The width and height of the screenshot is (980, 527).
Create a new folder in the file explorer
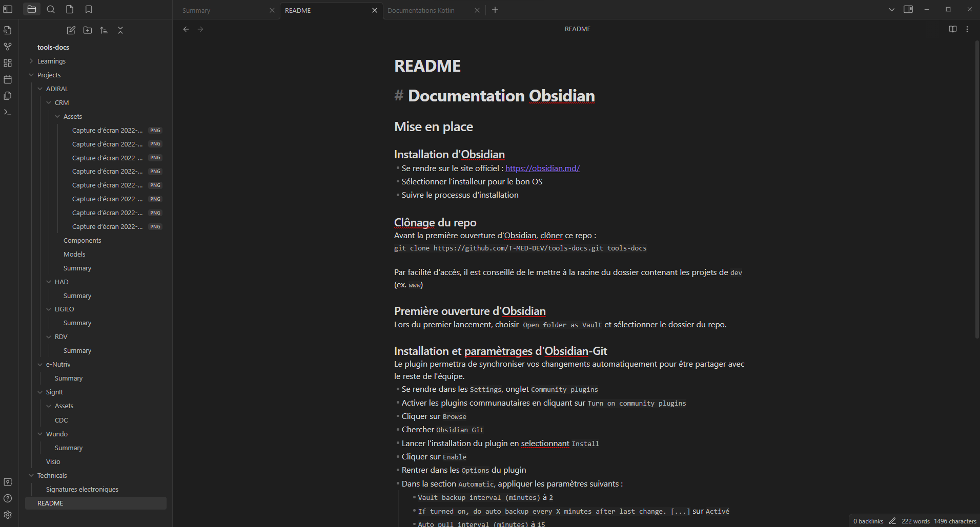[x=87, y=30]
